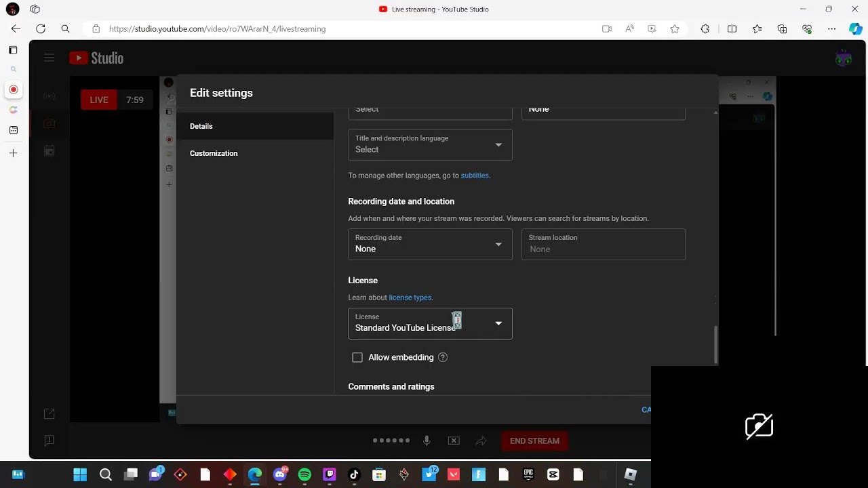Image resolution: width=868 pixels, height=488 pixels.
Task: Open Edge vertical tab actions menu
Action: [x=13, y=50]
